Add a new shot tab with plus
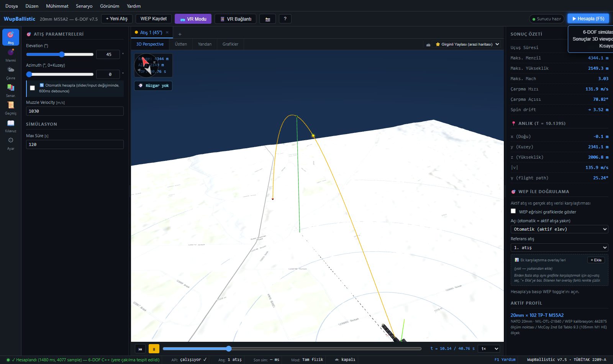613x364 pixels. (180, 34)
